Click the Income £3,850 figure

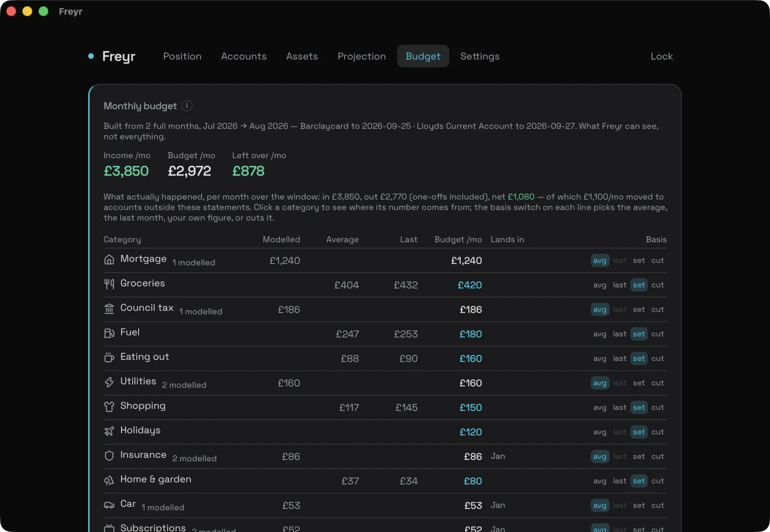pyautogui.click(x=126, y=171)
